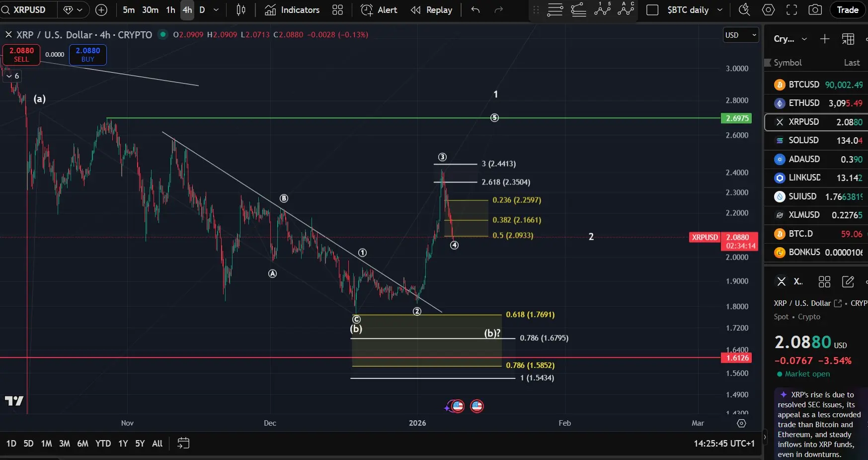Select ETHUSD in the watchlist
The image size is (868, 460).
(x=816, y=103)
